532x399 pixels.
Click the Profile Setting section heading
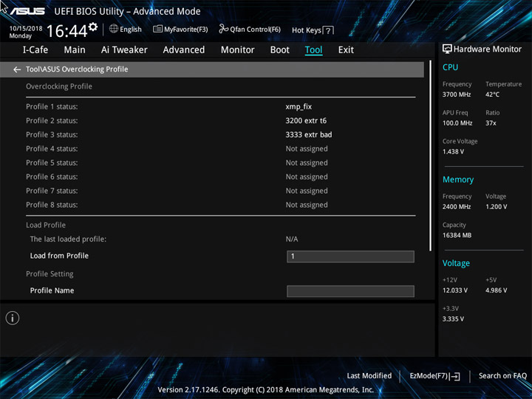pyautogui.click(x=50, y=274)
